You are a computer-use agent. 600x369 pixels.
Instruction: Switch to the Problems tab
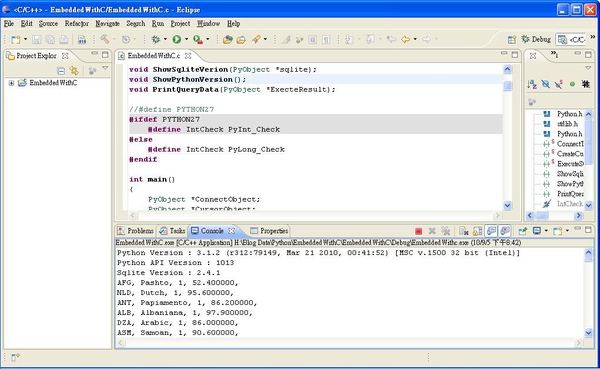coord(135,231)
